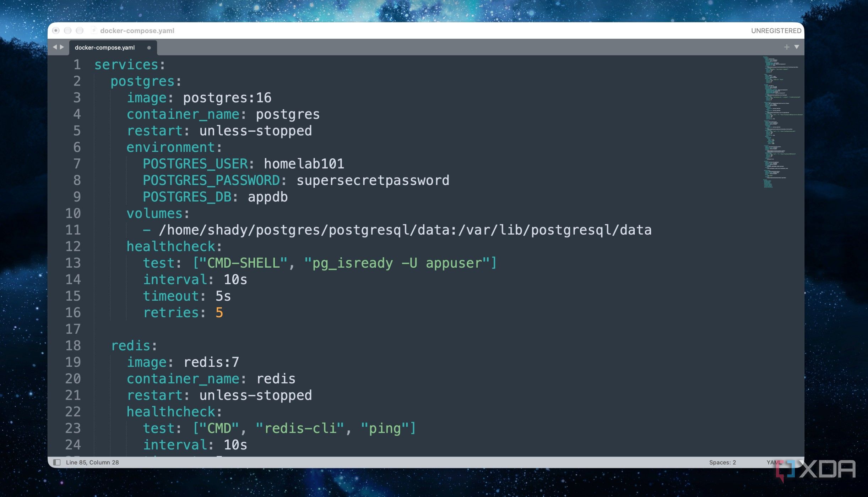
Task: Click the "redis-cli" string on line 23
Action: (x=300, y=428)
